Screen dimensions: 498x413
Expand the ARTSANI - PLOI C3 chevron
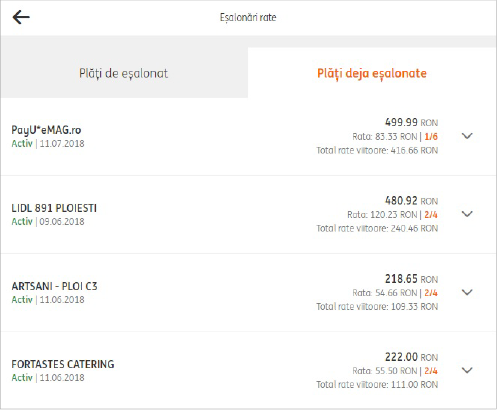(467, 292)
